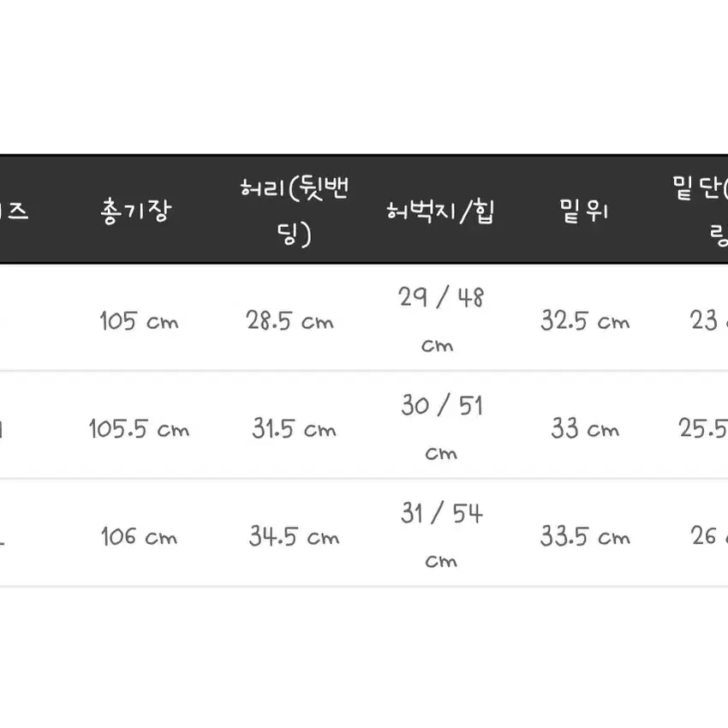Select the 34.5 cm waist cell
The image size is (728, 728).
tap(294, 536)
